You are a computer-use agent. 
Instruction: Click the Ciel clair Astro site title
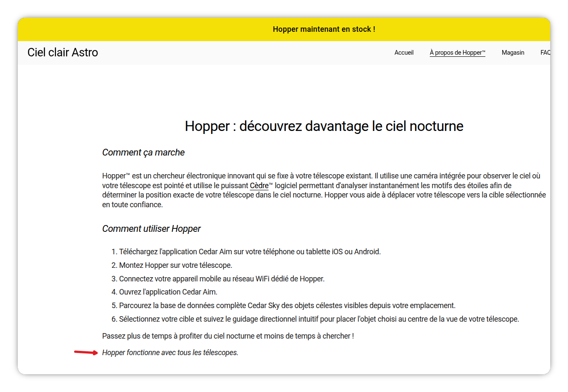pyautogui.click(x=63, y=52)
